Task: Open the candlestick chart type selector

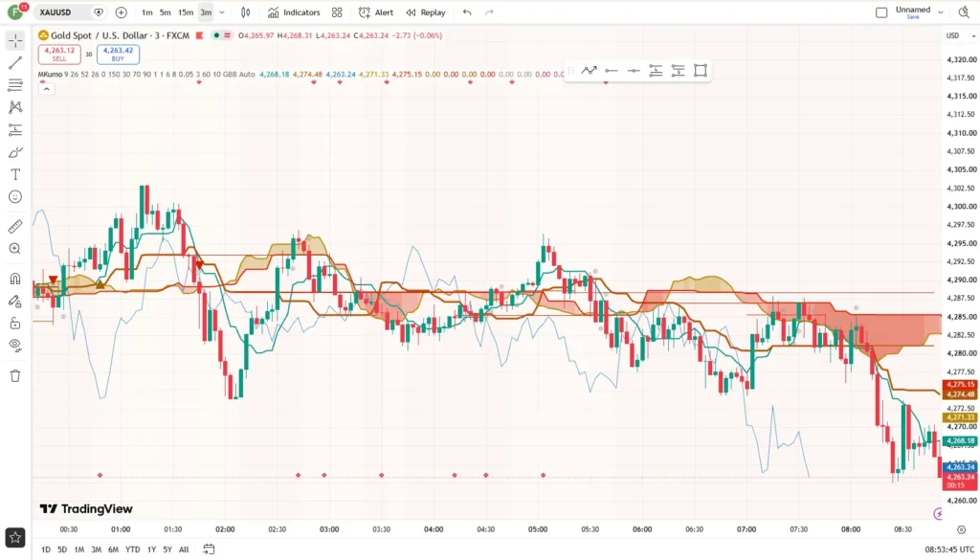Action: pyautogui.click(x=246, y=12)
